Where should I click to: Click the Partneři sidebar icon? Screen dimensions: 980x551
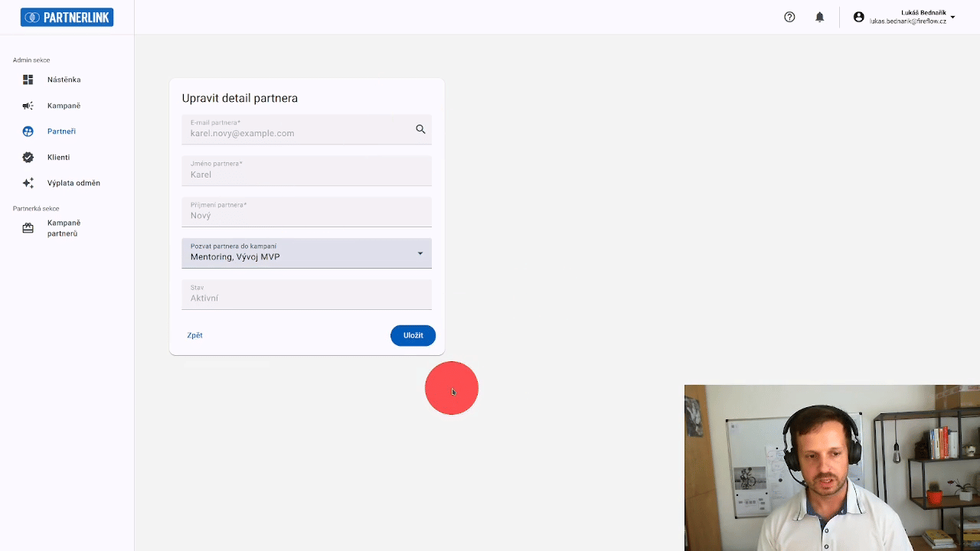(x=28, y=132)
